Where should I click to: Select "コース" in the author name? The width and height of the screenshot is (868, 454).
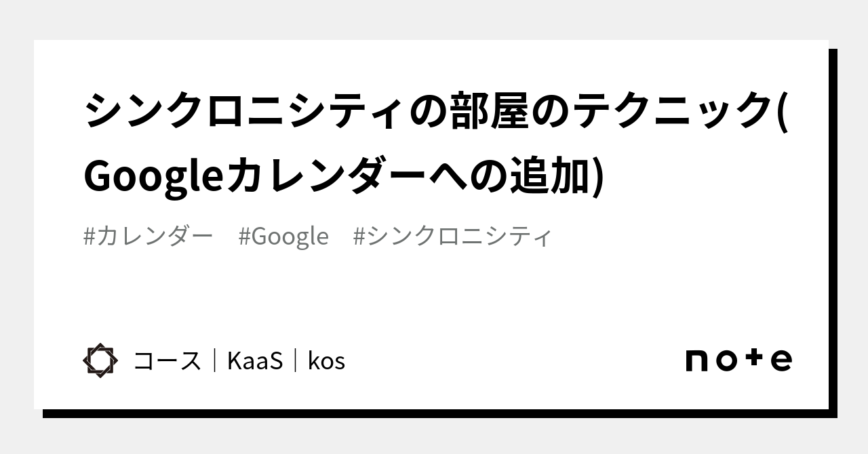167,361
